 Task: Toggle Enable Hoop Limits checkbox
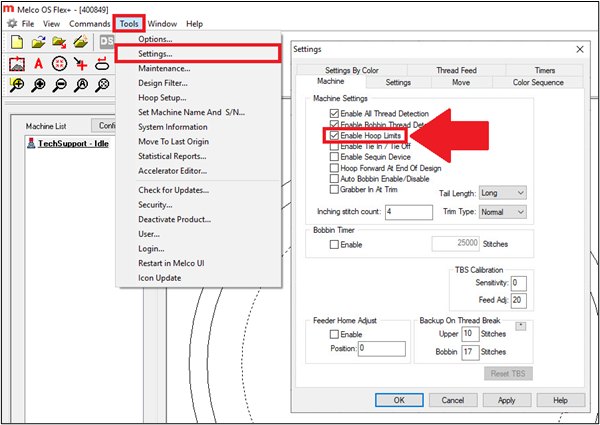(x=334, y=134)
